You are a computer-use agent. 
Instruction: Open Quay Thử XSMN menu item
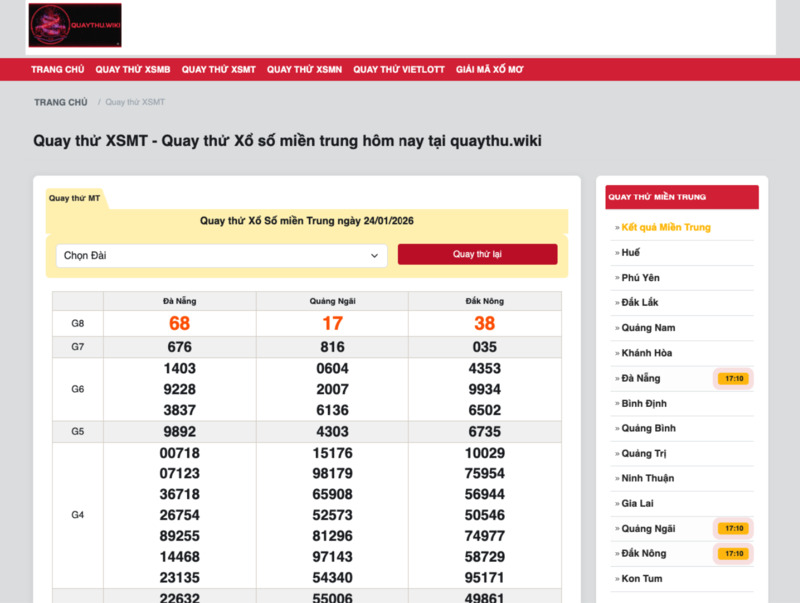pyautogui.click(x=304, y=70)
